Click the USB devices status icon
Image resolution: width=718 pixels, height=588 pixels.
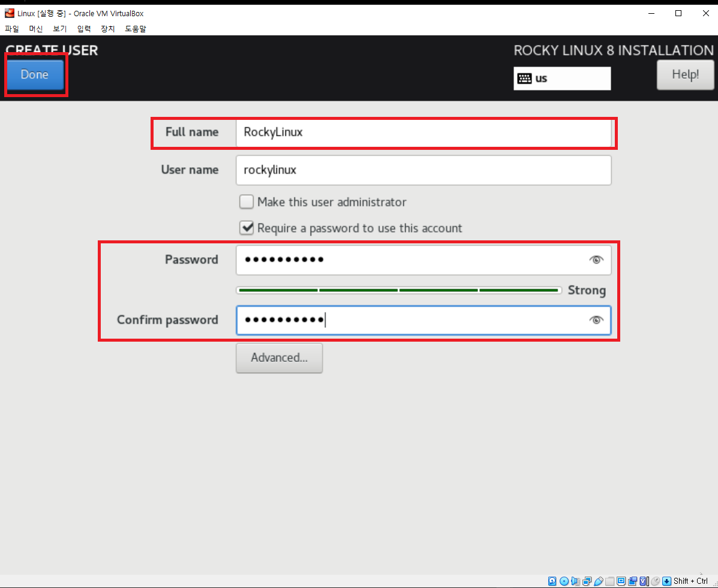click(x=599, y=581)
